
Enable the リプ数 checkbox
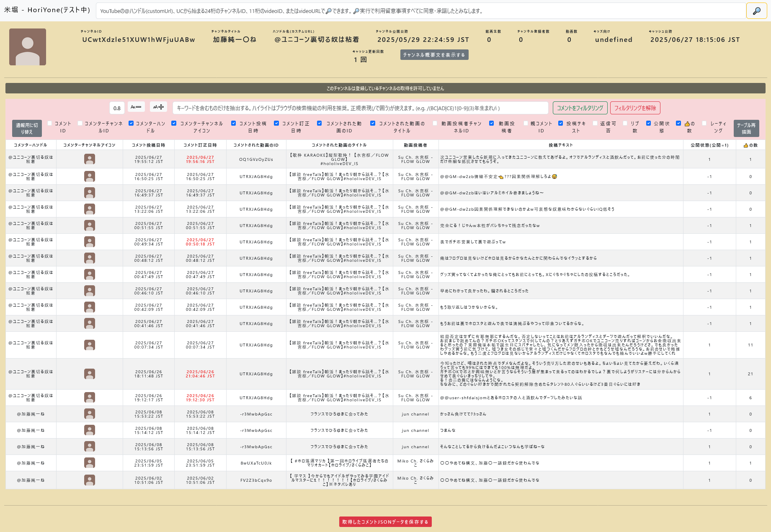click(625, 123)
